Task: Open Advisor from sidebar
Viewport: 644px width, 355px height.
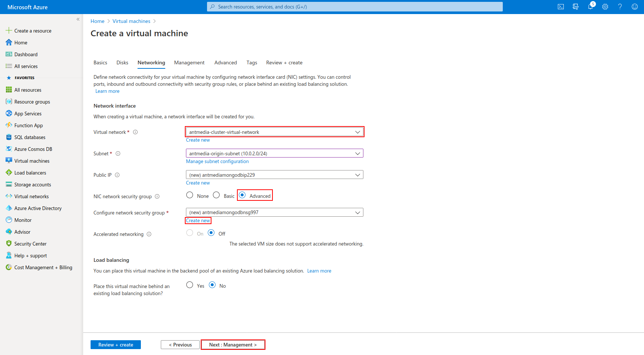Action: pyautogui.click(x=22, y=232)
